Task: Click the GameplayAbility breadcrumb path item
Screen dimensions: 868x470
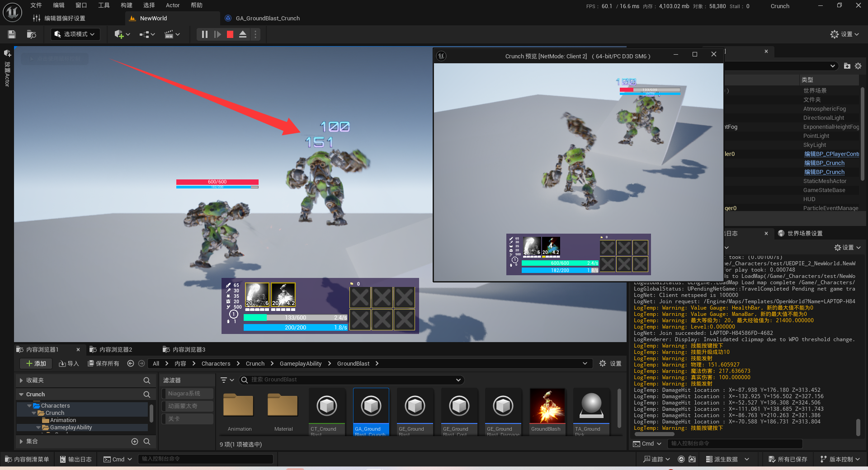Action: coord(301,364)
